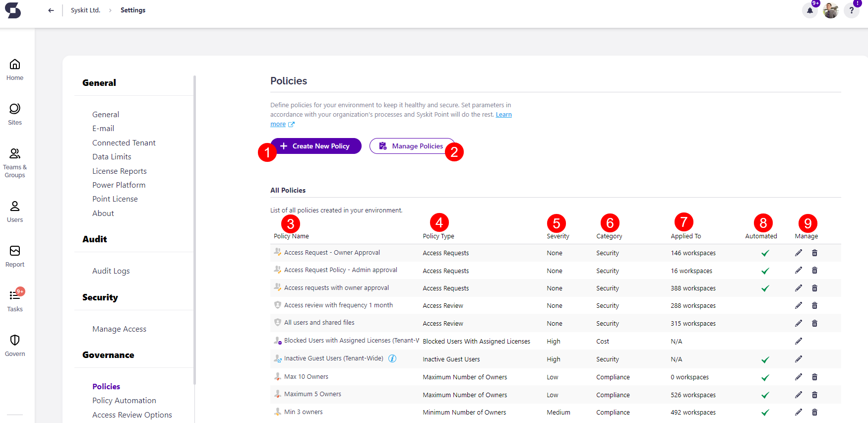Edit the Access requests with owner approval policy
Screen dimensions: 868x423
pyautogui.click(x=799, y=288)
